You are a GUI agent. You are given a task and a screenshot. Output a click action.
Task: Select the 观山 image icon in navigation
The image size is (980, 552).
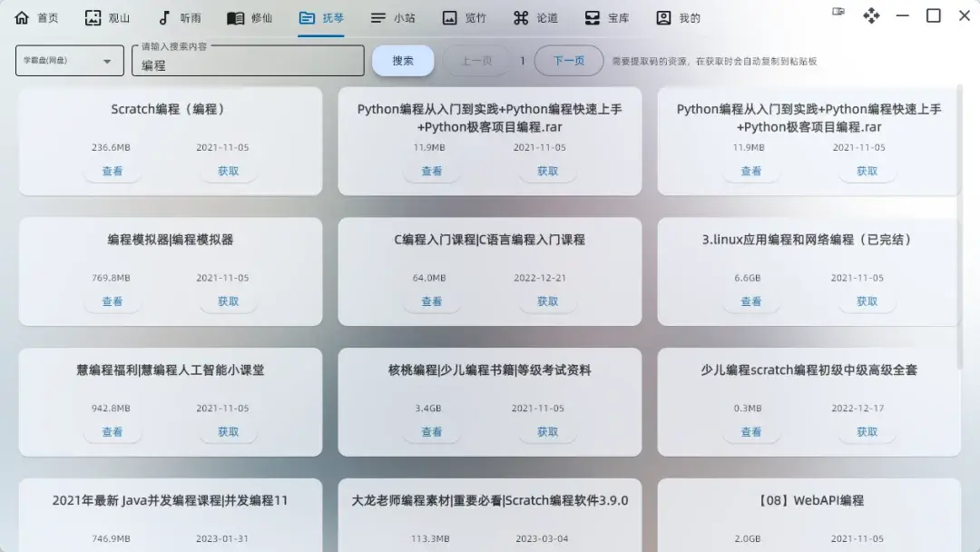pos(92,16)
